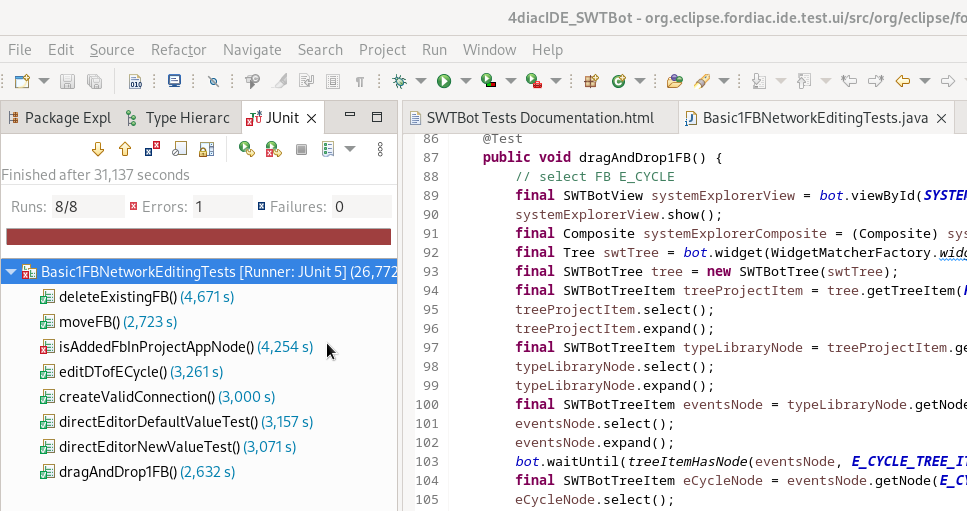Click the Stop JUnit Test Run icon
The image size is (967, 511).
point(301,149)
